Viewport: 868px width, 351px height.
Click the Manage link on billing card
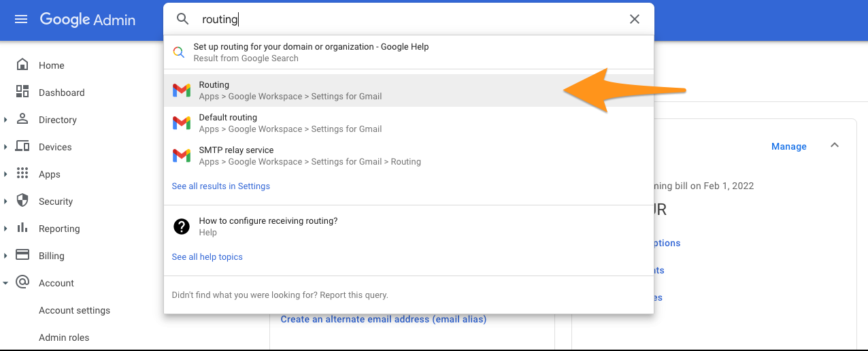789,146
